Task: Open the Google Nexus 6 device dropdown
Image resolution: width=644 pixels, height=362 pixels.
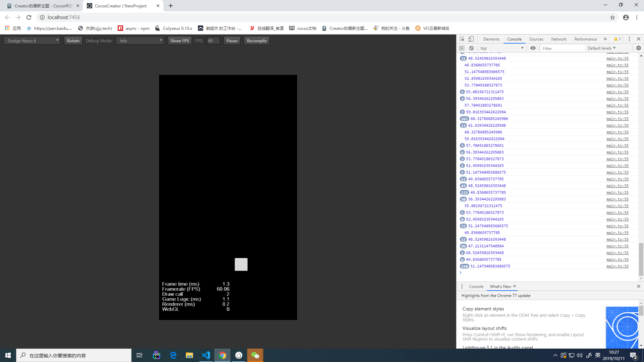Action: [x=32, y=41]
